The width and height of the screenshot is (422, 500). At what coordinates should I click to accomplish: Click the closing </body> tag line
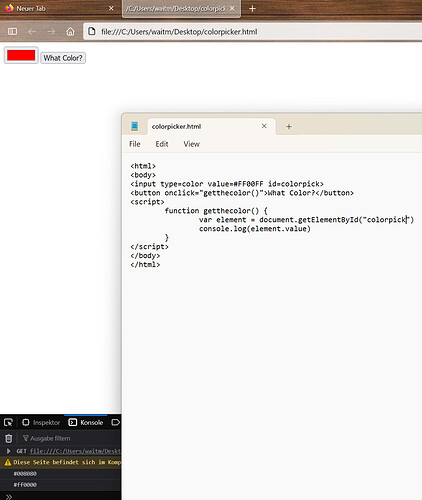click(145, 256)
